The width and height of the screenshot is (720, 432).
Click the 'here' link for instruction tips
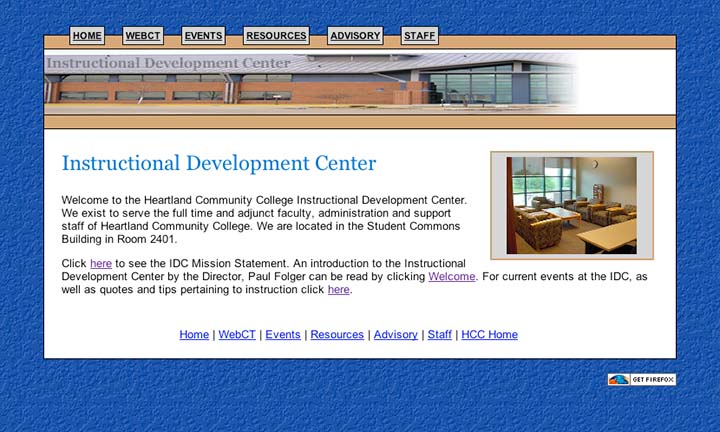click(338, 290)
